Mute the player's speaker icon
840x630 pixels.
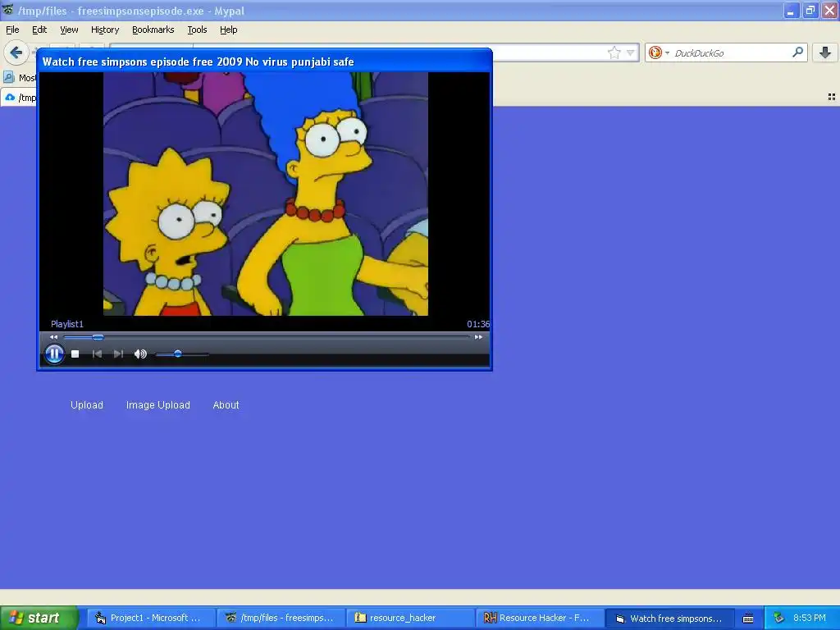pyautogui.click(x=140, y=354)
